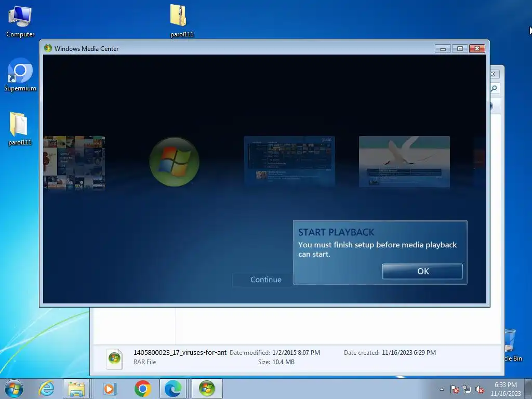Open the clock showing 6:33 PM

[506, 389]
